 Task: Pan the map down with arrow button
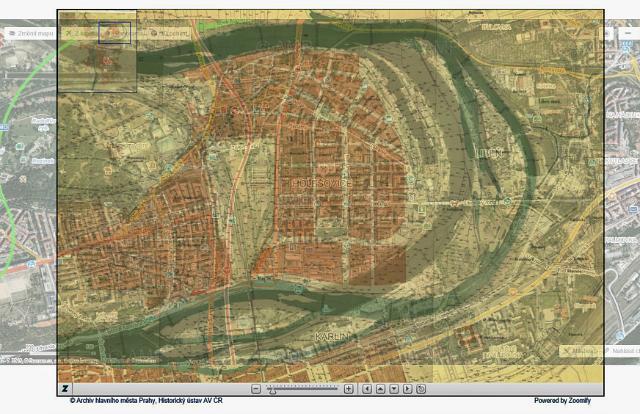[394, 389]
